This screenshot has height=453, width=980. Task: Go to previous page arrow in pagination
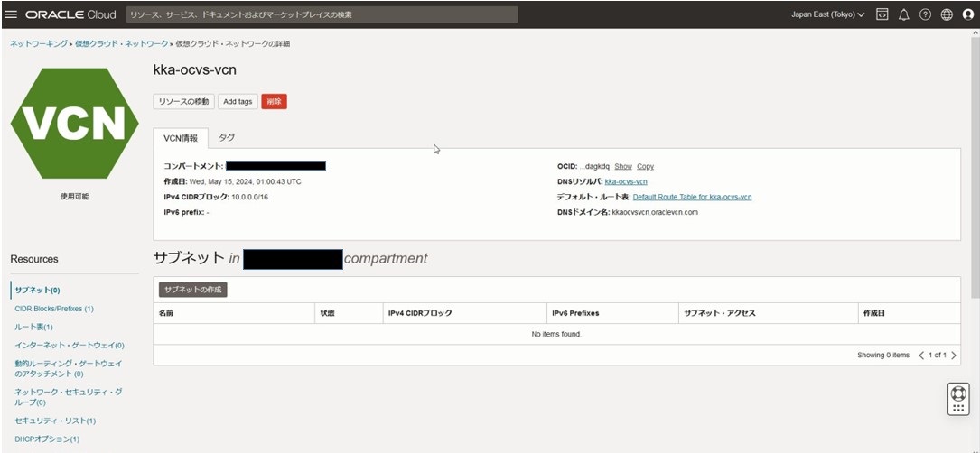coord(922,356)
